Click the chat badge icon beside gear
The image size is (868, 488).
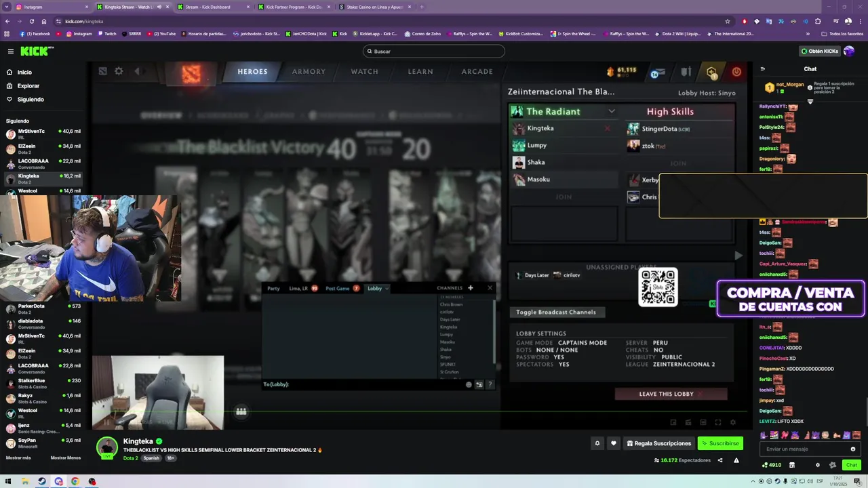(833, 465)
